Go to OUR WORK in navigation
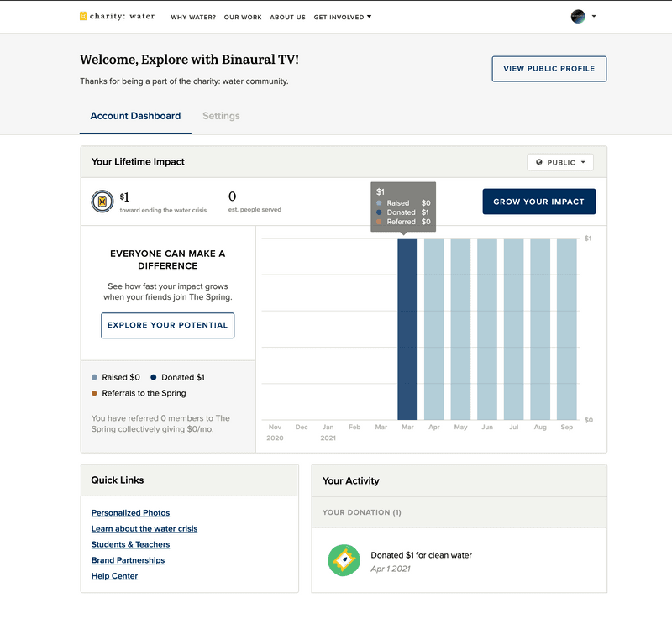This screenshot has width=672, height=619. 243,17
